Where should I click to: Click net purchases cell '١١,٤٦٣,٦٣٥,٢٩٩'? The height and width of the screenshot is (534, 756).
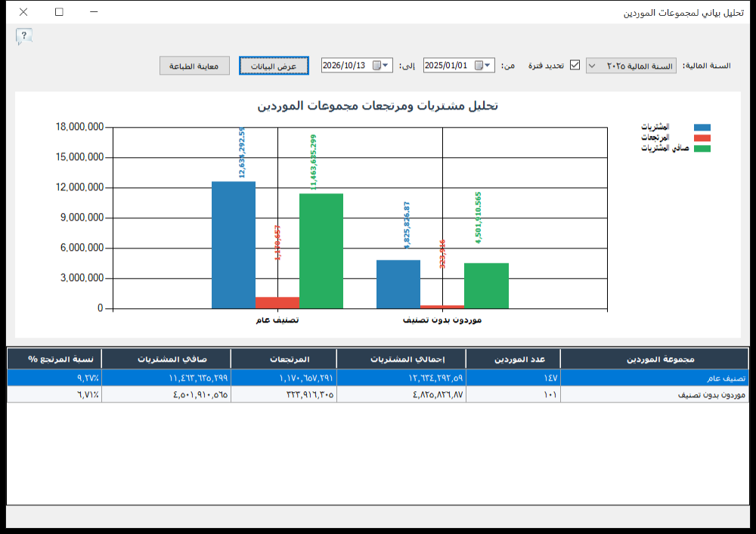[166, 378]
